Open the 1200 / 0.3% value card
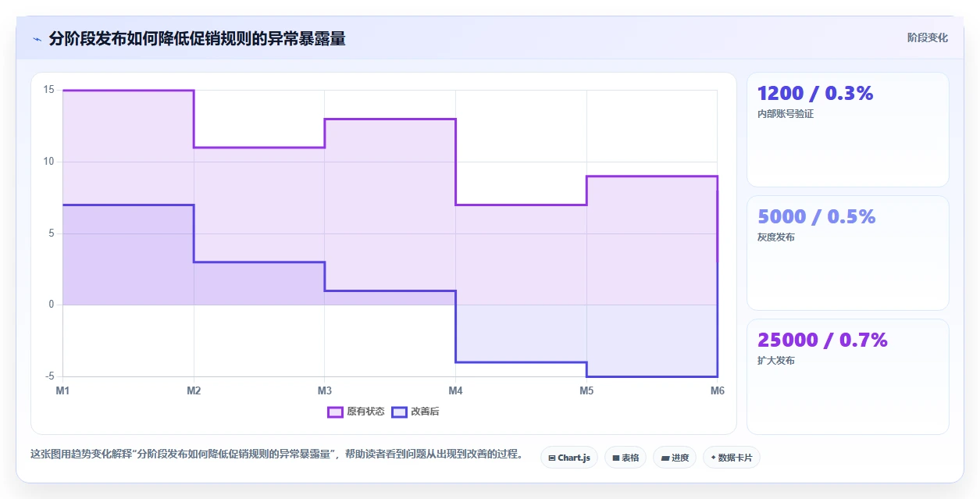Image resolution: width=980 pixels, height=499 pixels. point(848,130)
